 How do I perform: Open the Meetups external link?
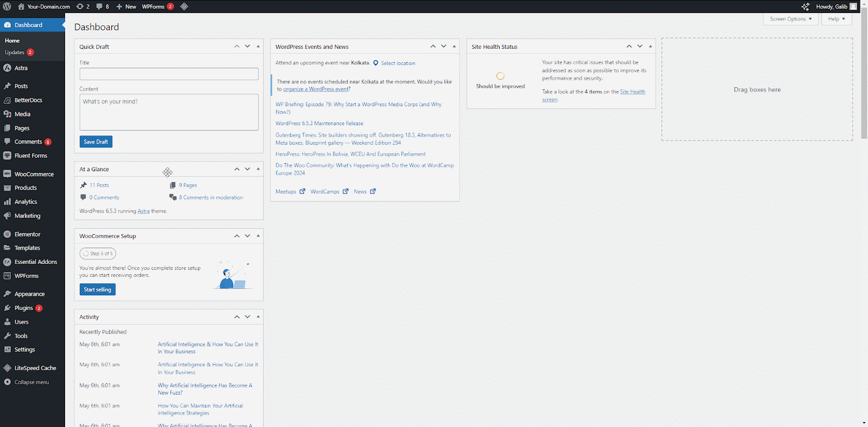pyautogui.click(x=290, y=191)
